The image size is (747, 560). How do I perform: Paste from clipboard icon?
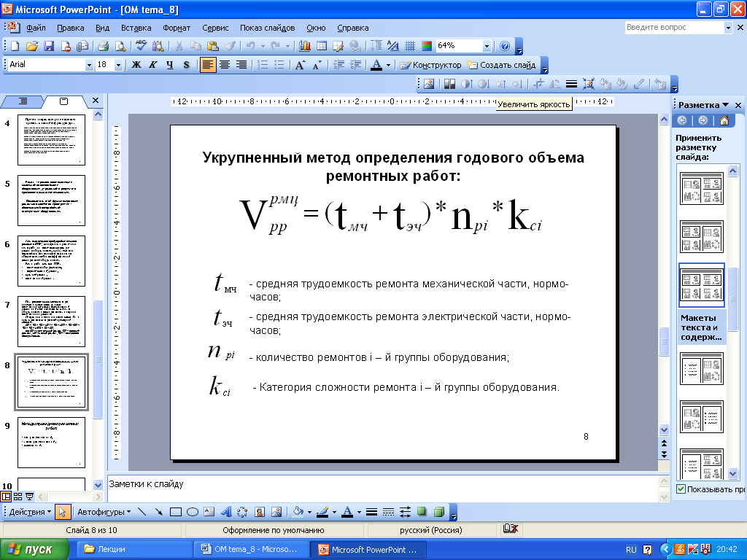click(x=213, y=46)
